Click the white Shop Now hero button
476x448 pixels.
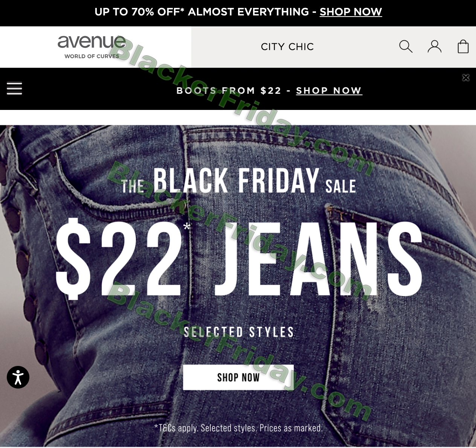click(x=238, y=377)
